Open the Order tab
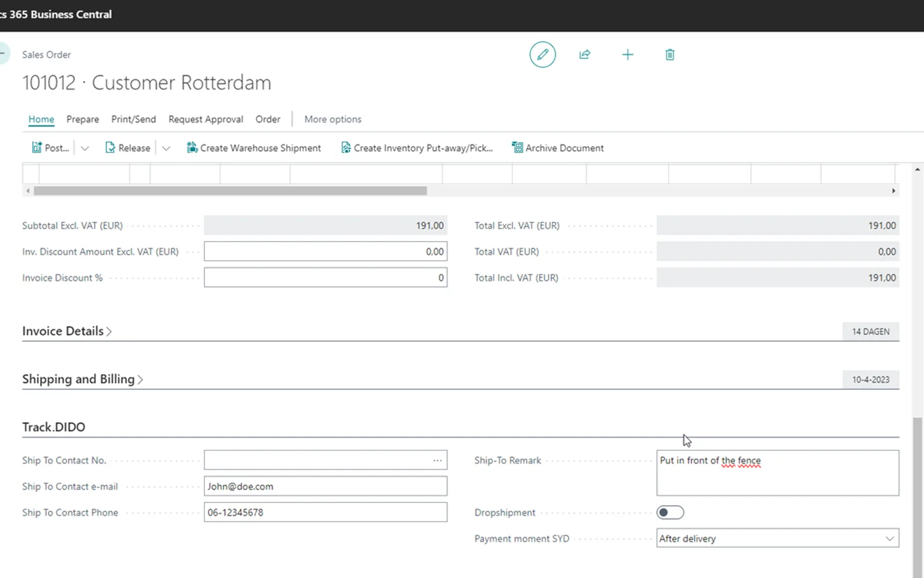Viewport: 924px width, 578px height. tap(268, 119)
